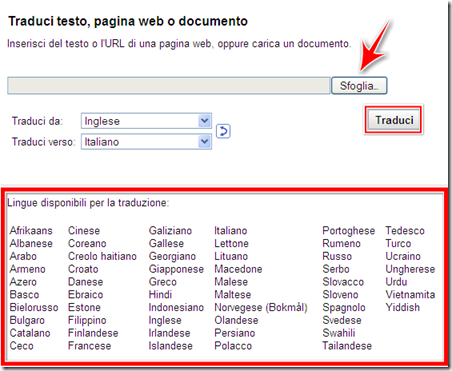This screenshot has height=371, width=452.
Task: Pick Maltese from the list
Action: tap(233, 294)
